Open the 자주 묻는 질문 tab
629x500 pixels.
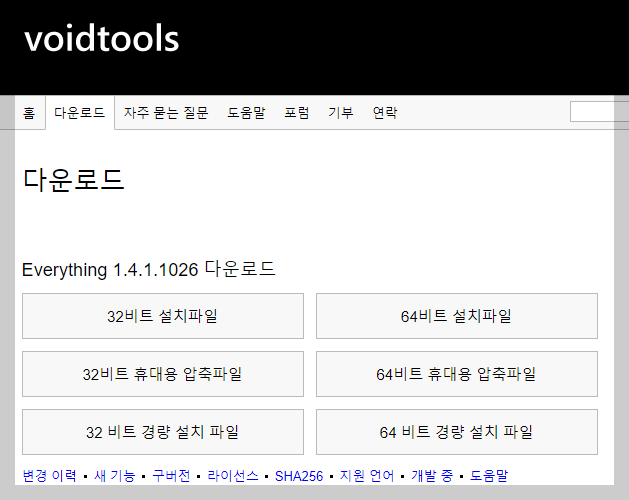click(166, 113)
